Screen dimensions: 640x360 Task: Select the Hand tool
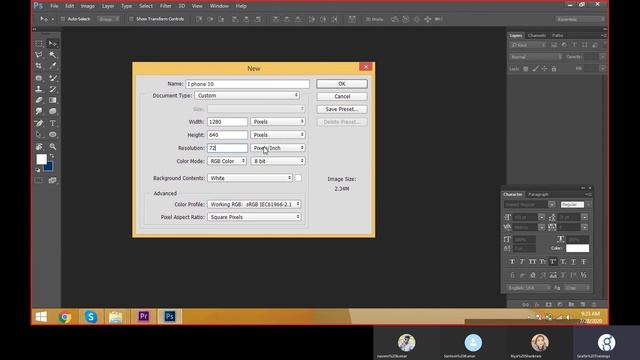[x=39, y=147]
